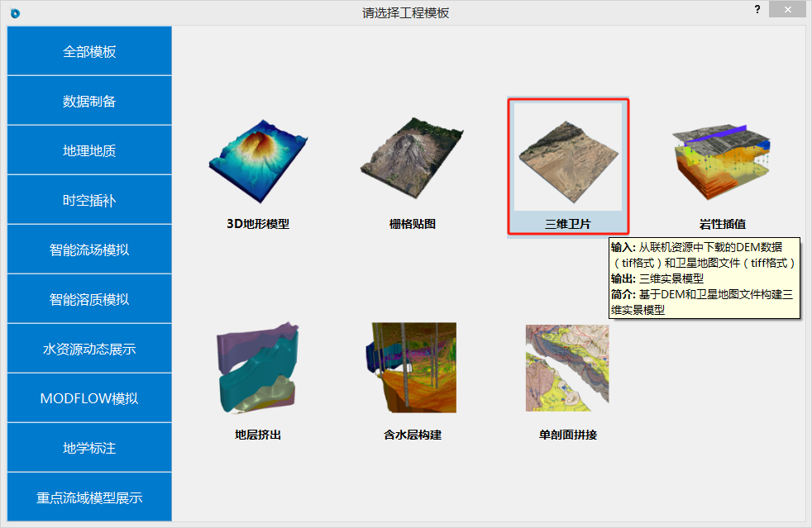Viewport: 812px width, 528px height.
Task: View 地学标注 templates
Action: point(89,448)
